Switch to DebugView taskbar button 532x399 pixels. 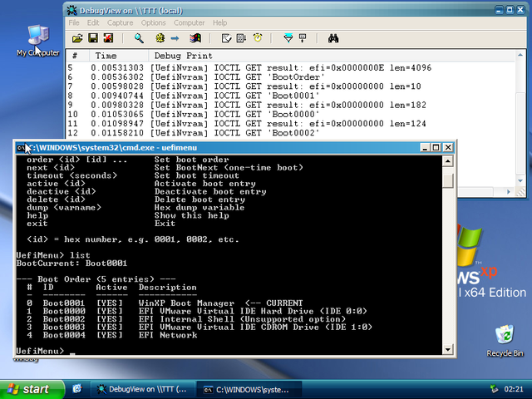click(x=143, y=389)
